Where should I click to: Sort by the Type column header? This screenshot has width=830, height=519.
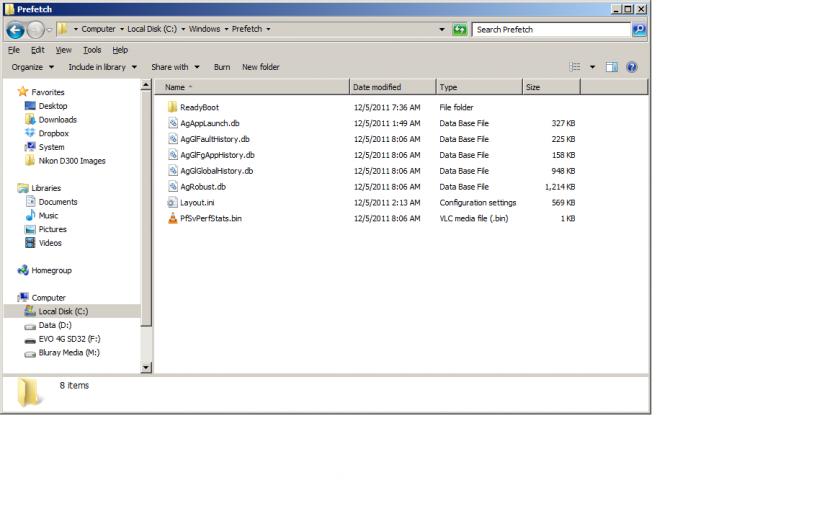pos(479,87)
